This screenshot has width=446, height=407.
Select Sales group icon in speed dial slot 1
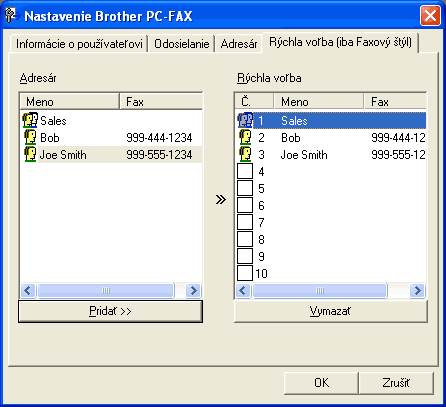tap(245, 120)
